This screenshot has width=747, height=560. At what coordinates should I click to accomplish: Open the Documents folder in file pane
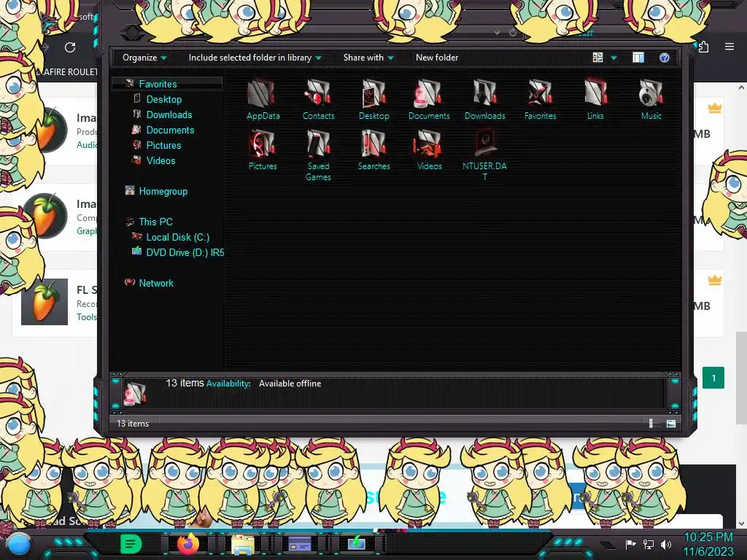[429, 99]
